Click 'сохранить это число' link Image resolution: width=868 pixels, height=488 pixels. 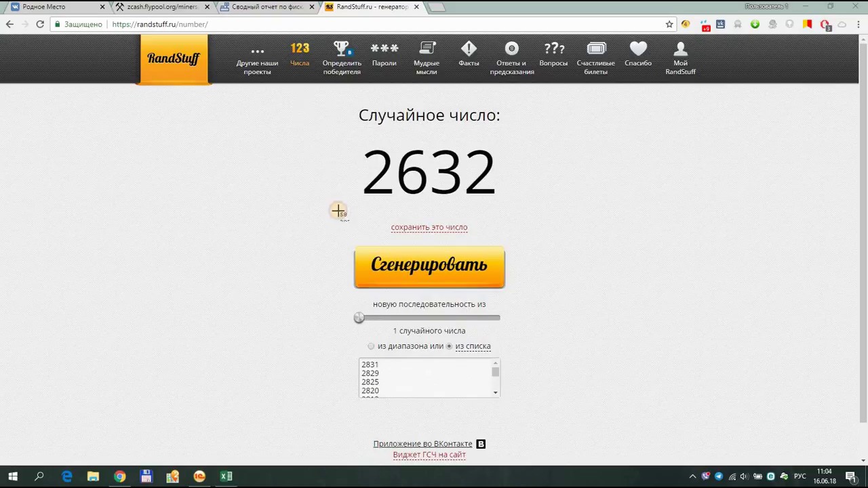click(x=429, y=228)
